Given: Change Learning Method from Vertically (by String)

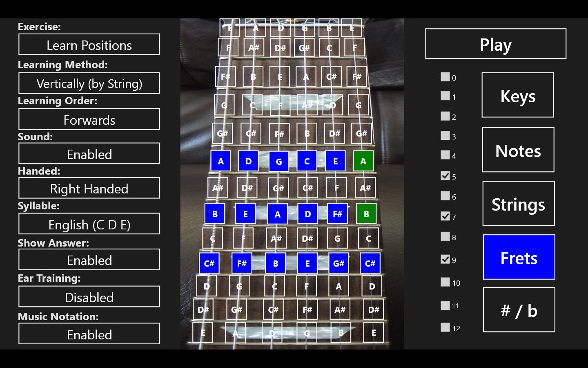Looking at the screenshot, I should pyautogui.click(x=89, y=83).
